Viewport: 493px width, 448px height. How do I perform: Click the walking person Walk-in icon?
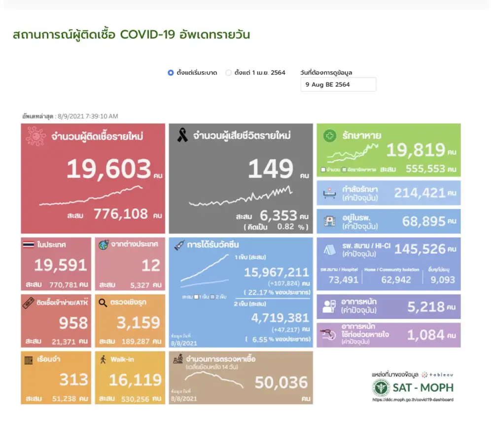[x=103, y=359]
